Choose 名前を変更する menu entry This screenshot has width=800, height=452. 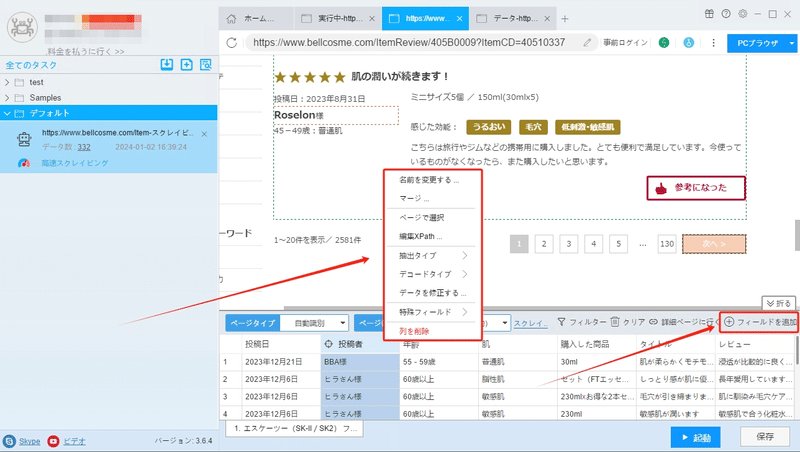[x=429, y=180]
